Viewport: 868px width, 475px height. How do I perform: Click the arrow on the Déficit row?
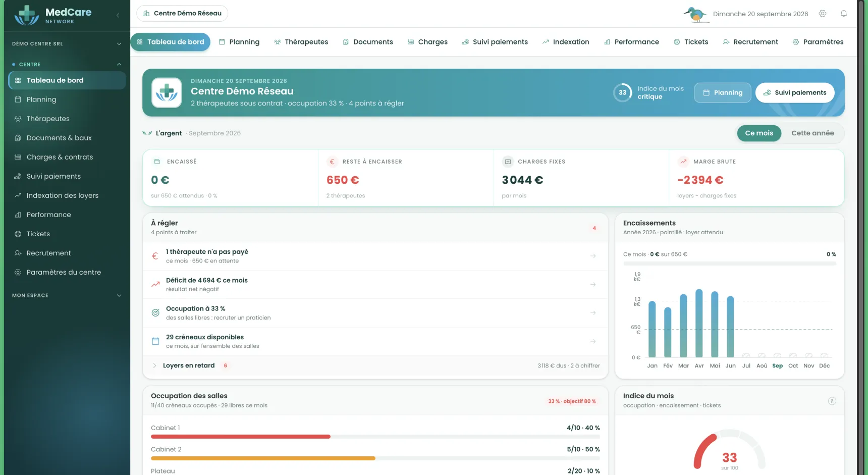(593, 284)
